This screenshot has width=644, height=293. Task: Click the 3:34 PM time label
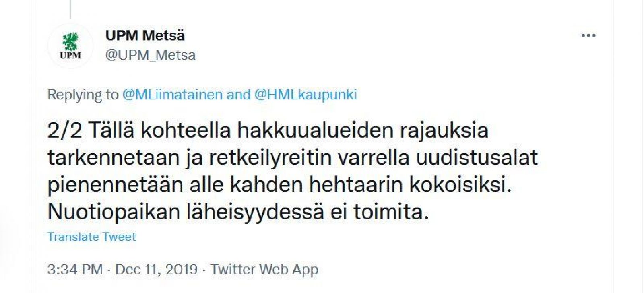click(x=72, y=269)
